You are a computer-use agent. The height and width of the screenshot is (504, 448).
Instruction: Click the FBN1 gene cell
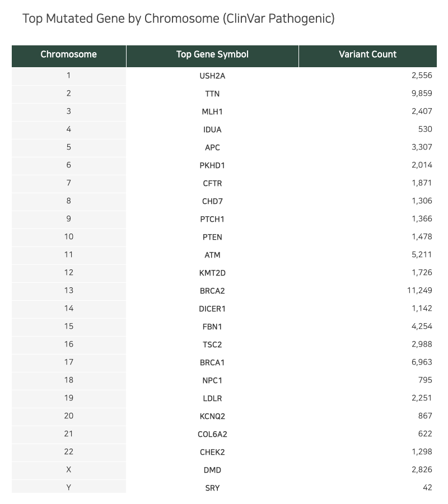212,327
